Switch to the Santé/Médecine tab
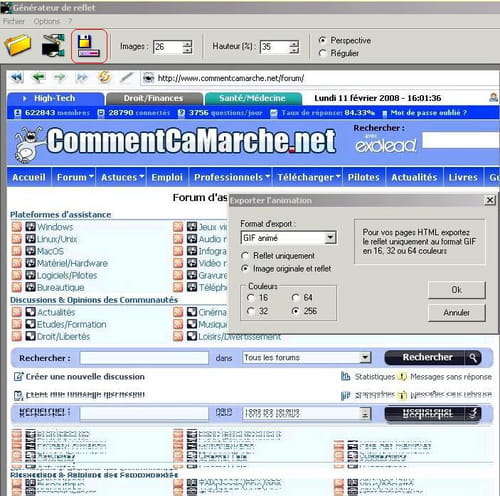The width and height of the screenshot is (500, 496). pos(253,98)
